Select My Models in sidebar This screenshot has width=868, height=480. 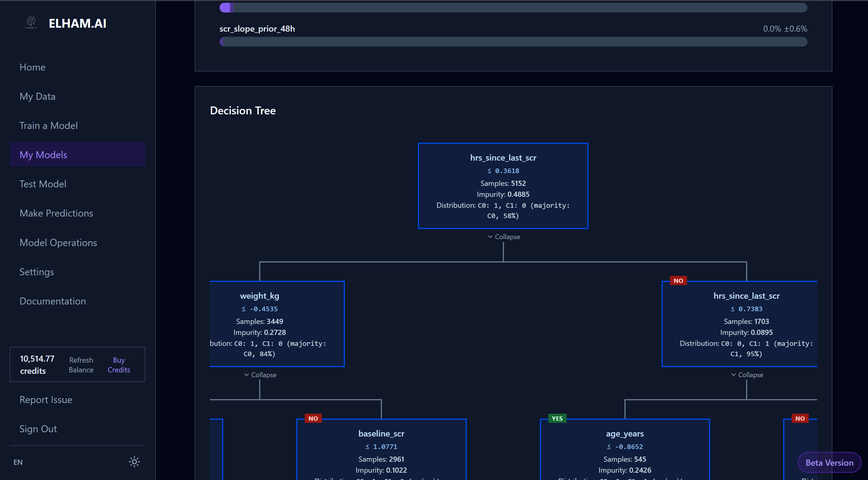[x=78, y=155]
